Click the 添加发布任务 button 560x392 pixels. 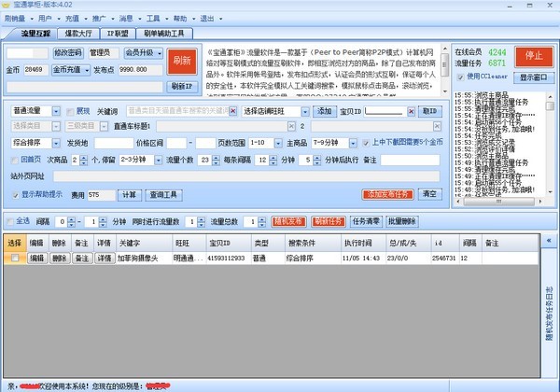coord(387,194)
